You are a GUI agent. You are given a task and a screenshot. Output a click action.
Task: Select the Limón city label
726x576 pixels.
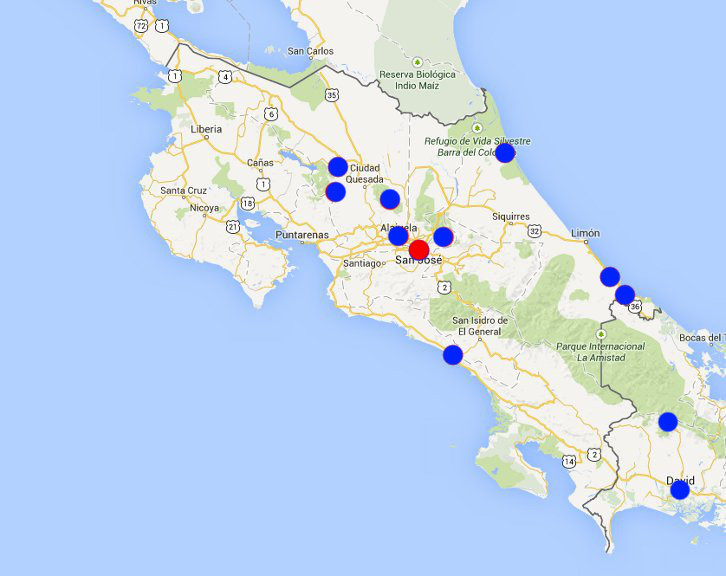click(x=584, y=232)
